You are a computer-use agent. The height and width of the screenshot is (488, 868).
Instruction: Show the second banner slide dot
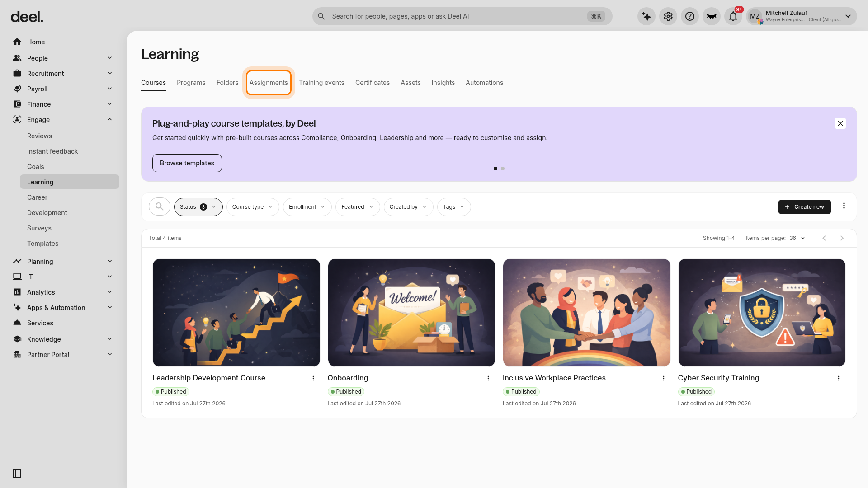[503, 169]
